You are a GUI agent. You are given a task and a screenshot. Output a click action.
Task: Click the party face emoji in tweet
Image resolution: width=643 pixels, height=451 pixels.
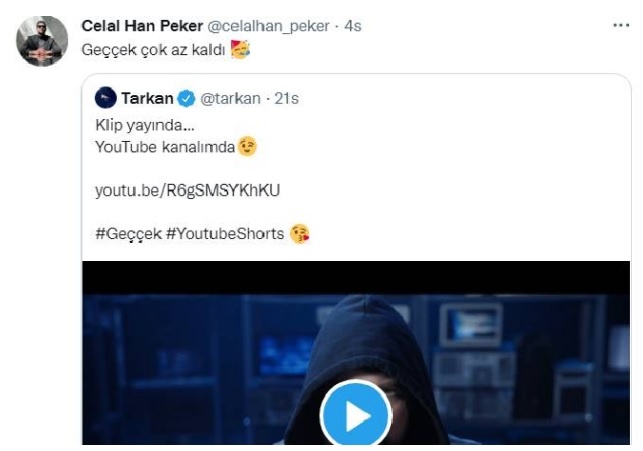239,50
